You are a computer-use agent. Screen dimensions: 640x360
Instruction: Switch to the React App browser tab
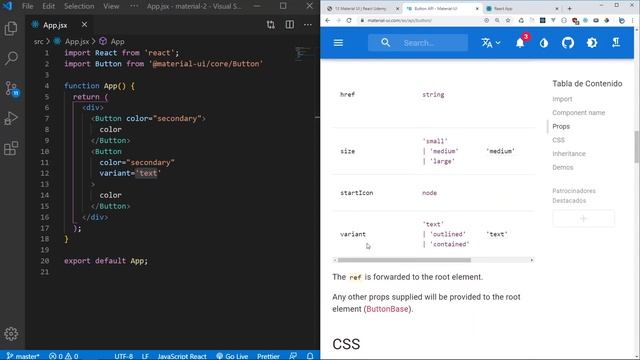pos(521,9)
